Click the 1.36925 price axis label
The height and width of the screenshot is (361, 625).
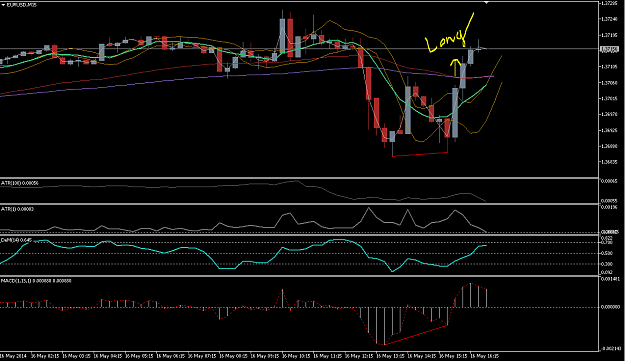point(609,130)
